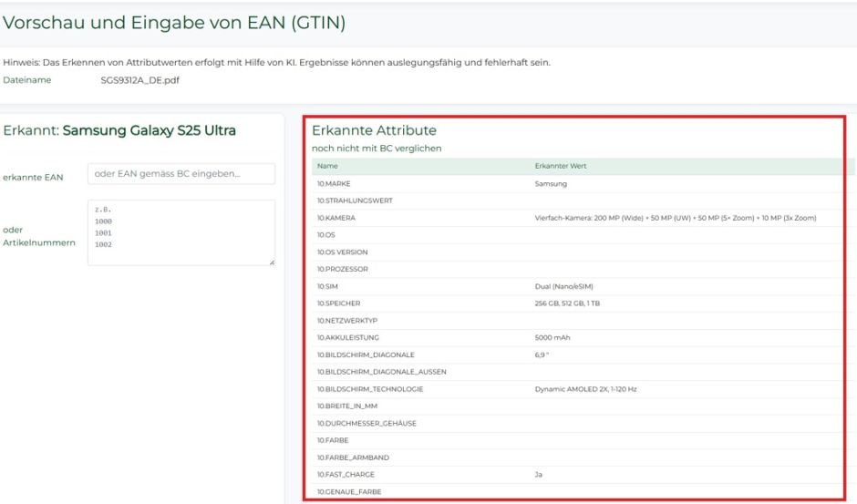Click the '256 GB, 512 GB, 1 TB' value

click(x=567, y=303)
